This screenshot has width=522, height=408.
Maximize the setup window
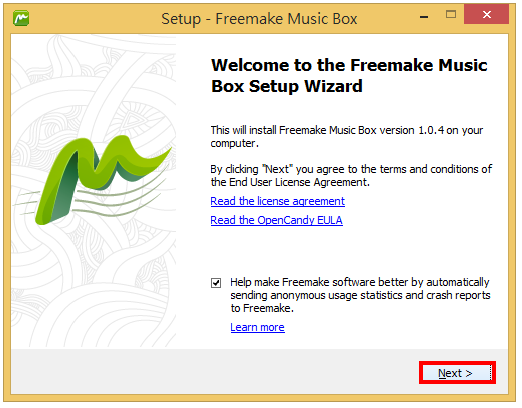coord(451,14)
